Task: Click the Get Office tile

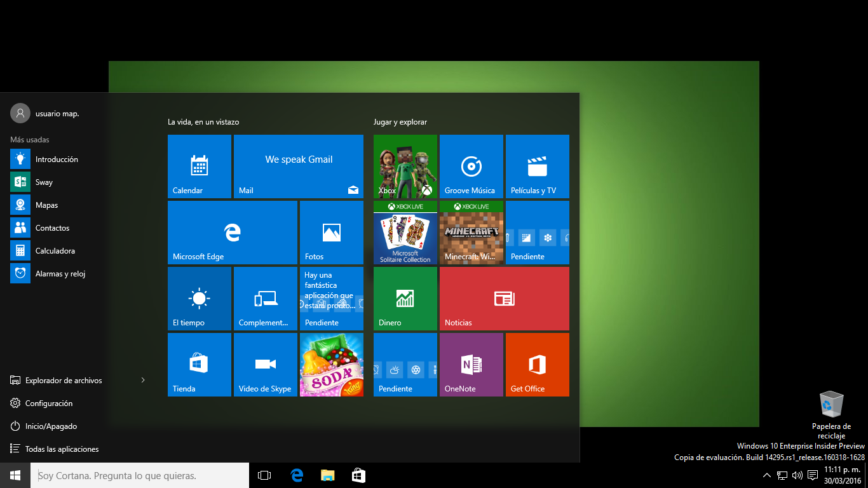Action: pyautogui.click(x=537, y=365)
